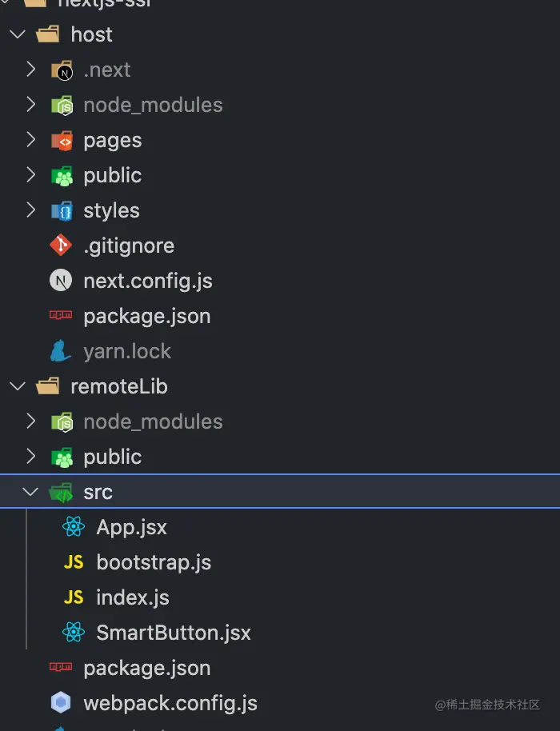Click webpack icon beside webpack.config.js
The height and width of the screenshot is (731, 560).
coord(61,702)
